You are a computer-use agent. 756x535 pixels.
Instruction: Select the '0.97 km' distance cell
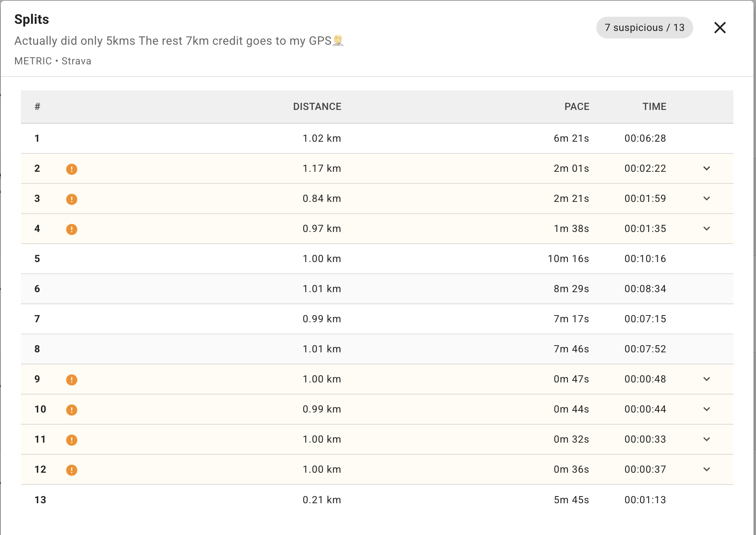(322, 229)
